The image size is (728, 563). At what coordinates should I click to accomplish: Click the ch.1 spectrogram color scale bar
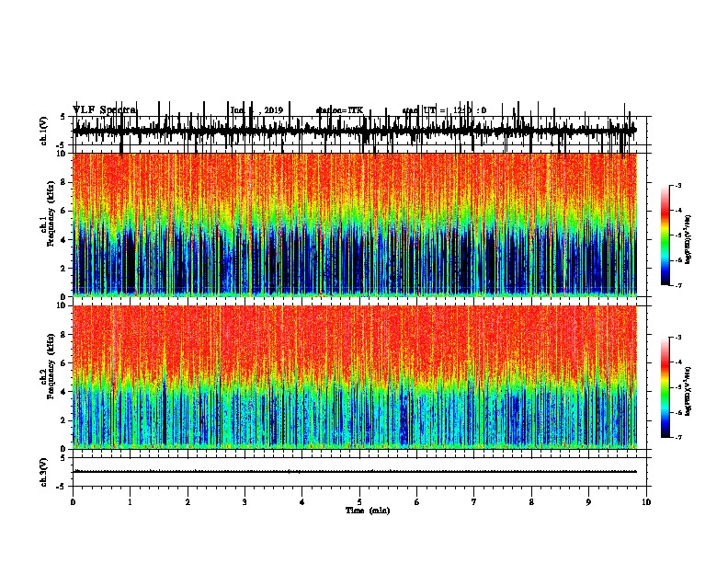pos(665,236)
